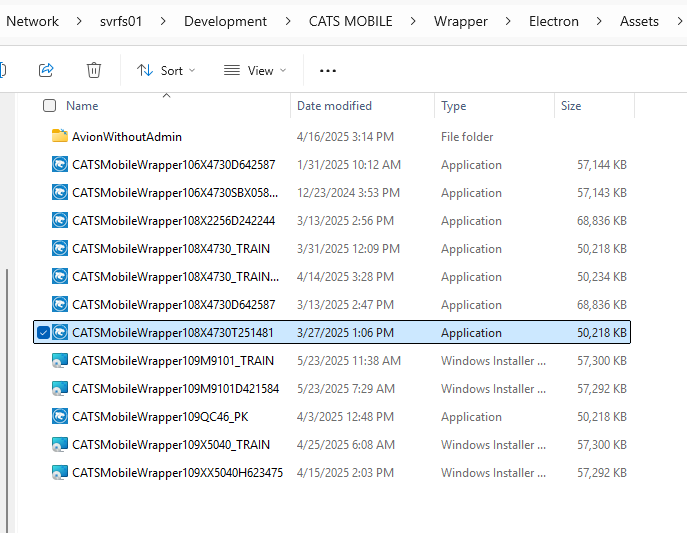Viewport: 687px width, 533px height.
Task: Click the CATSMobileWrapper108X4730T251481 application icon
Action: [x=60, y=333]
